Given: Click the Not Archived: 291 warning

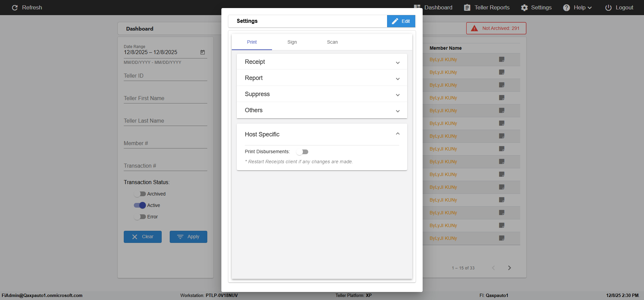Looking at the screenshot, I should tap(496, 28).
